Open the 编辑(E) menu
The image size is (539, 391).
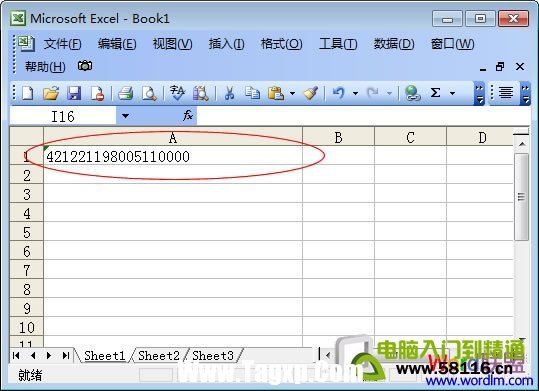click(x=117, y=44)
